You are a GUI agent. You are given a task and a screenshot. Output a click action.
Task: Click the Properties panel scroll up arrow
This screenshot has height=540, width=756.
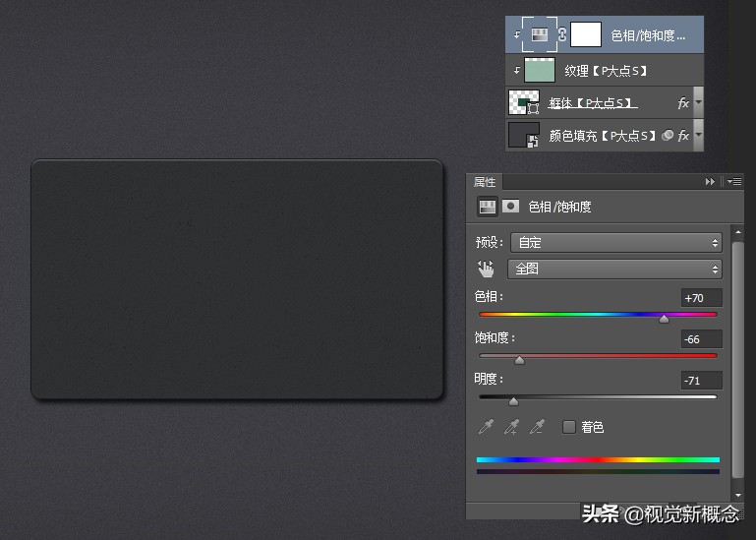737,232
